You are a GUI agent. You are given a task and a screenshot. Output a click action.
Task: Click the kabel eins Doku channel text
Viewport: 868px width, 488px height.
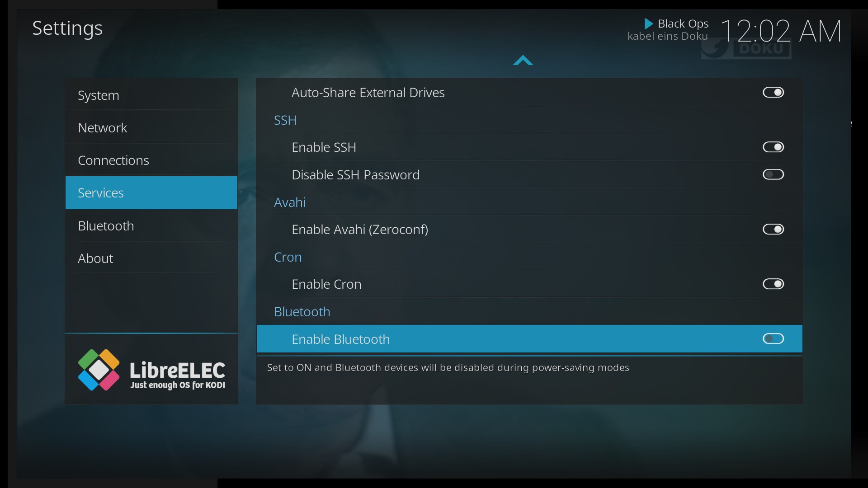pos(667,37)
